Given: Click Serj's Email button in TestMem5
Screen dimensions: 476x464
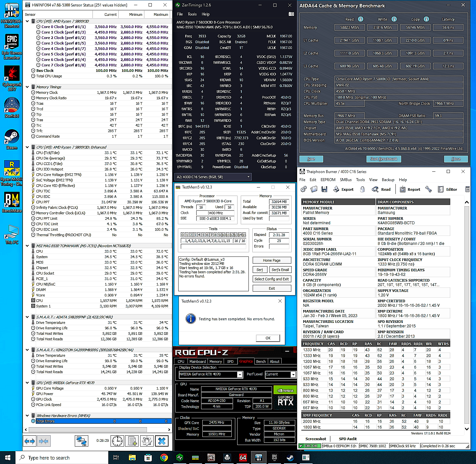Looking at the screenshot, I should [x=280, y=270].
